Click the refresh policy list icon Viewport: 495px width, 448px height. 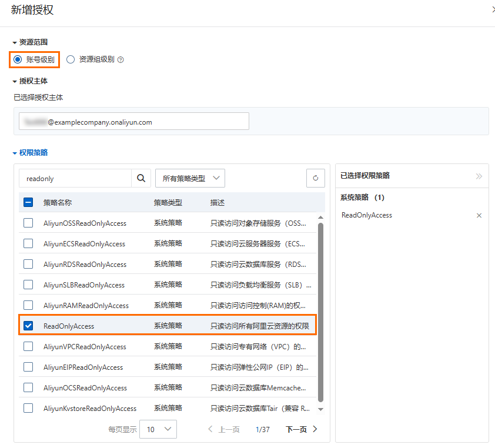(315, 178)
